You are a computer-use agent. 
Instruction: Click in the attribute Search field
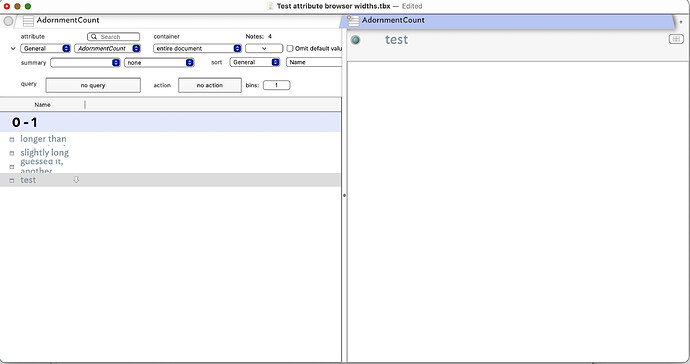pos(114,37)
